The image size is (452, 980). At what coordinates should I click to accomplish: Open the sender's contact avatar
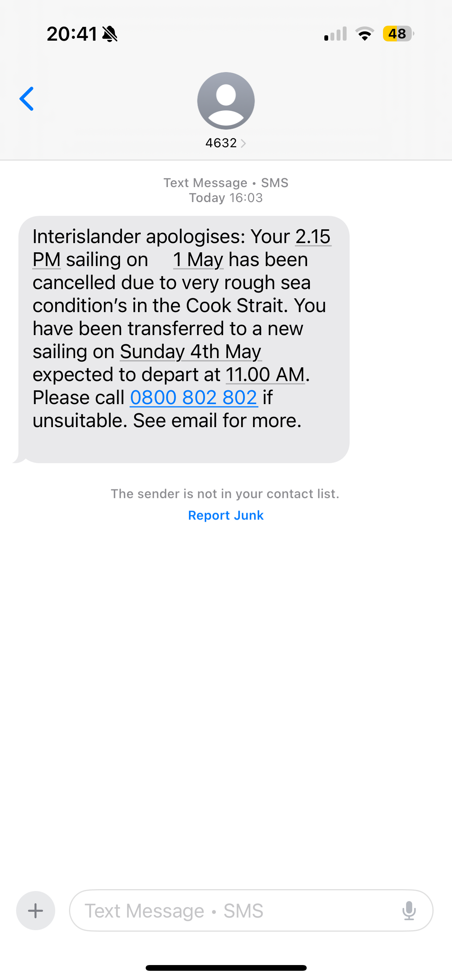(226, 101)
